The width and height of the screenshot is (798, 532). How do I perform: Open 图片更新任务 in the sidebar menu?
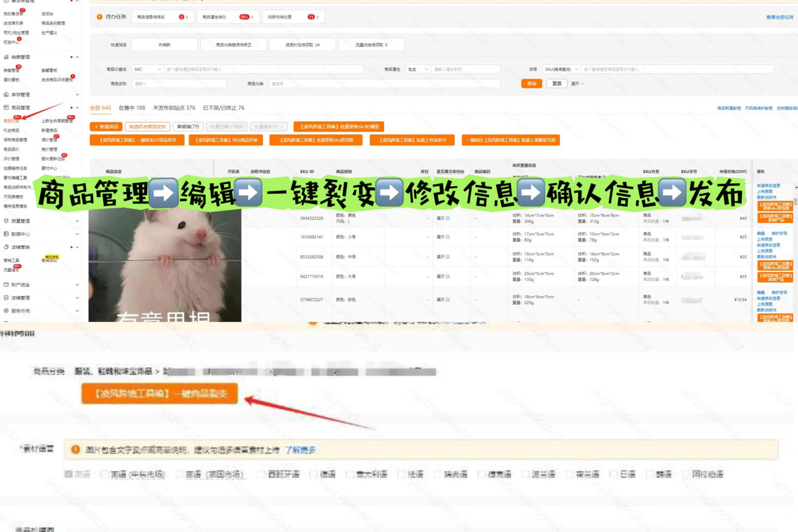point(53,159)
